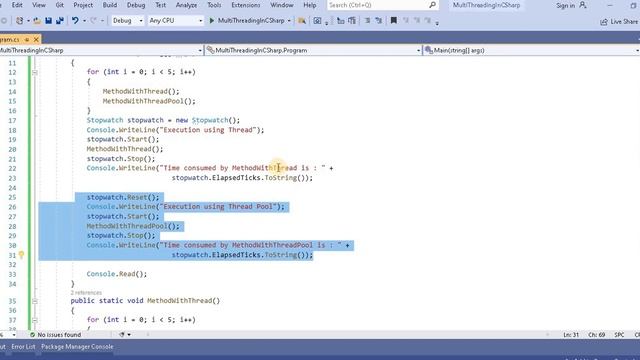Click the Live Share icon
The image size is (640, 360).
[x=604, y=22]
